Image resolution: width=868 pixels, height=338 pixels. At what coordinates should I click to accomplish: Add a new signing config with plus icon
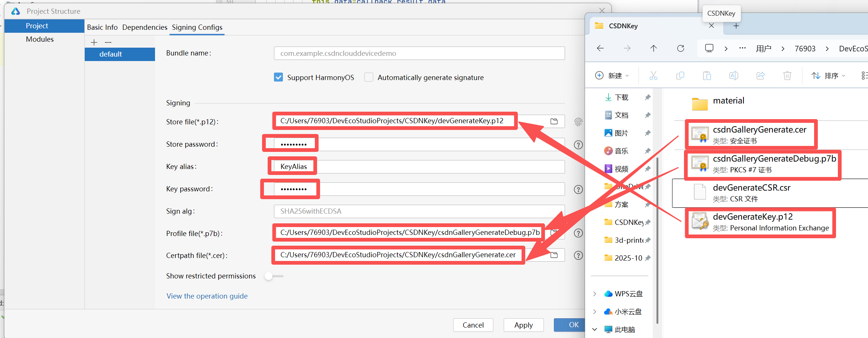pyautogui.click(x=94, y=42)
